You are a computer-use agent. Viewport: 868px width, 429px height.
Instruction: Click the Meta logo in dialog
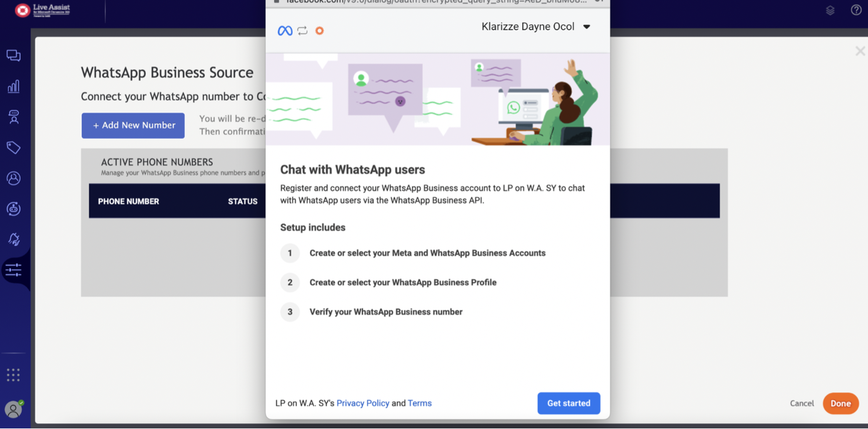(285, 31)
